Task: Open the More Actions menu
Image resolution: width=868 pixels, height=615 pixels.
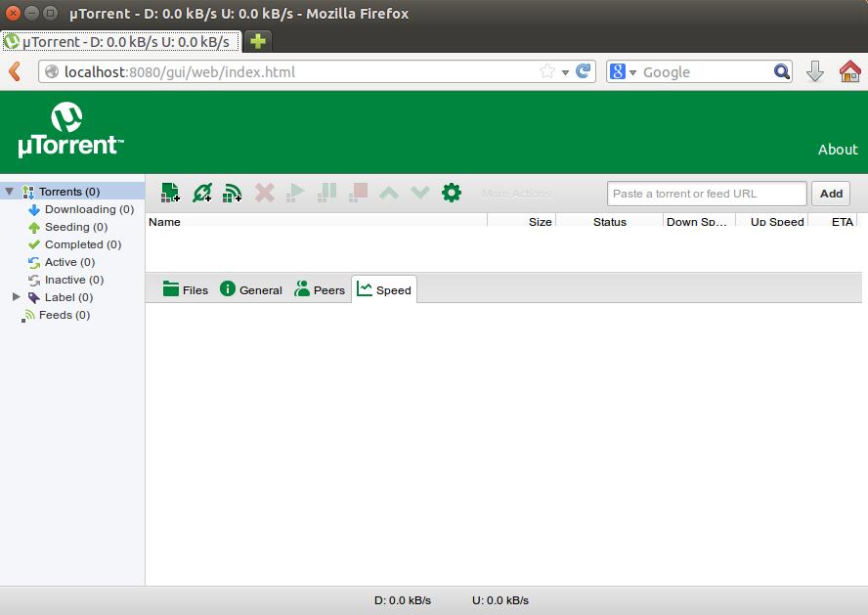Action: click(x=516, y=194)
